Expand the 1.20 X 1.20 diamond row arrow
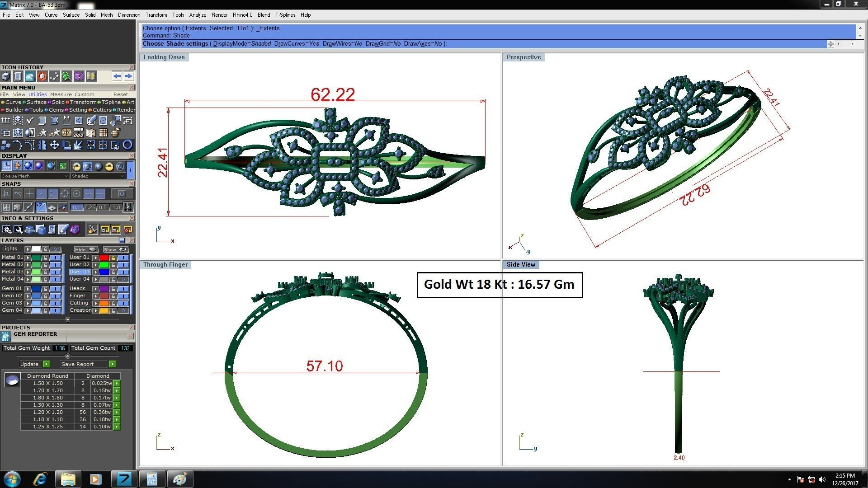 117,412
